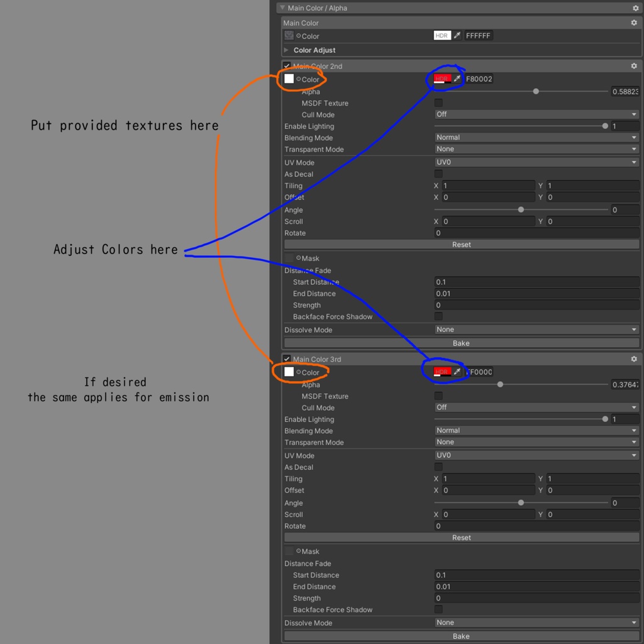Toggle Backface Force Shadow in Main Color 3rd
This screenshot has height=644, width=644.
pos(438,609)
